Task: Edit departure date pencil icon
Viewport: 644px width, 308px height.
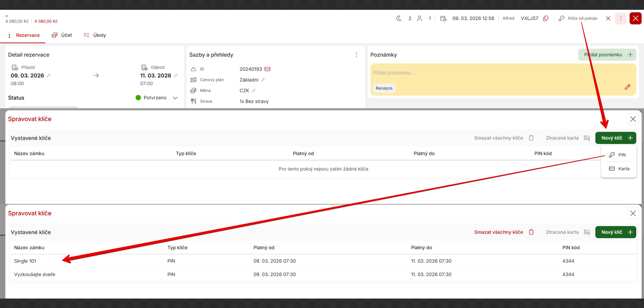Action: [x=176, y=76]
